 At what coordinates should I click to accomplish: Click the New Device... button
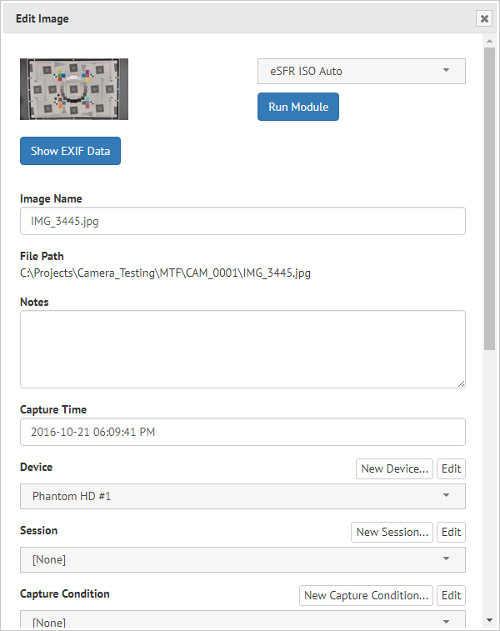(395, 469)
